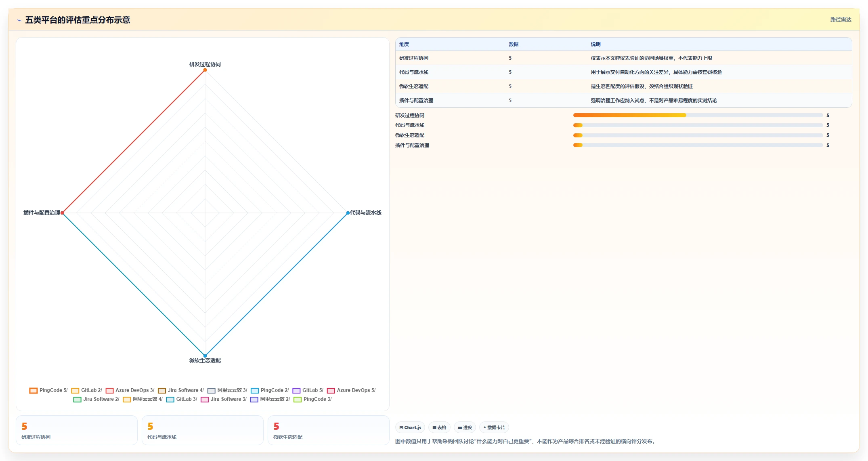The width and height of the screenshot is (868, 461).
Task: Click the 表格 tag chip
Action: (439, 427)
